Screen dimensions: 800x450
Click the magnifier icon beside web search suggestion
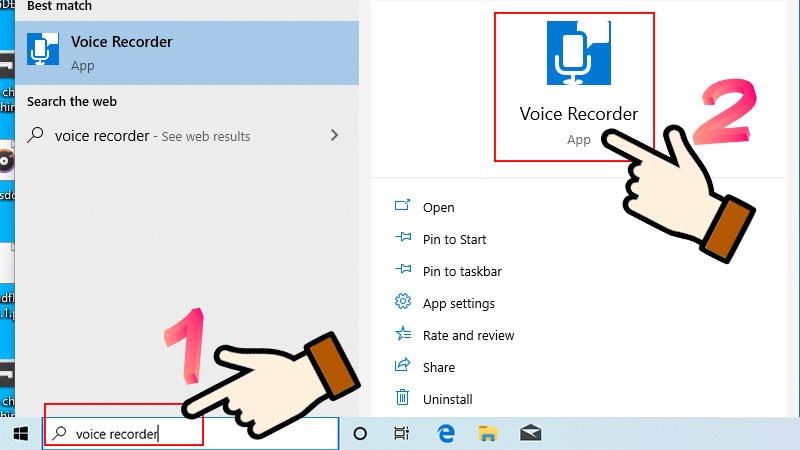tap(36, 136)
